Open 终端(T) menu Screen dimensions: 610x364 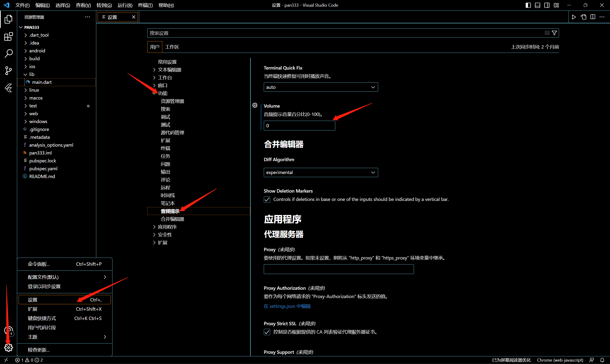[145, 5]
